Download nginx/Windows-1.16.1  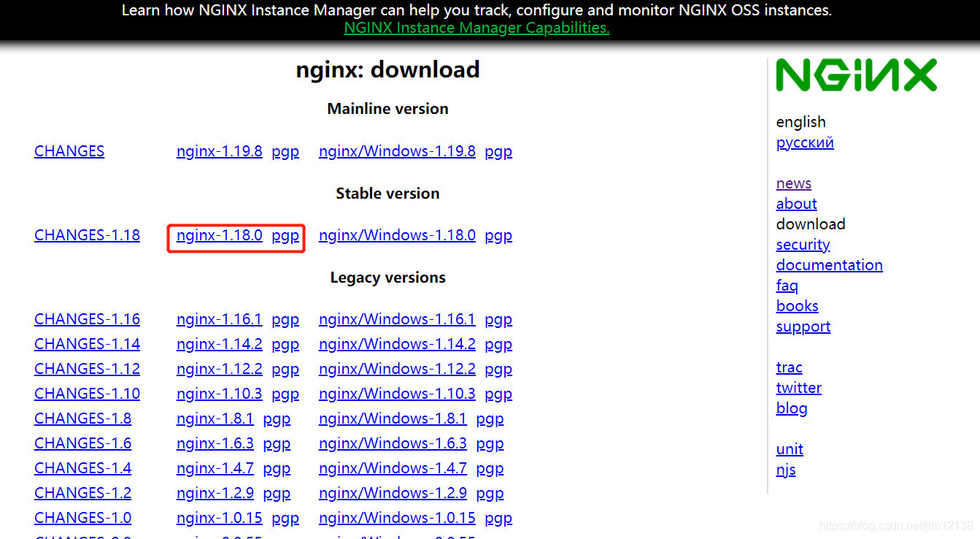[x=397, y=319]
